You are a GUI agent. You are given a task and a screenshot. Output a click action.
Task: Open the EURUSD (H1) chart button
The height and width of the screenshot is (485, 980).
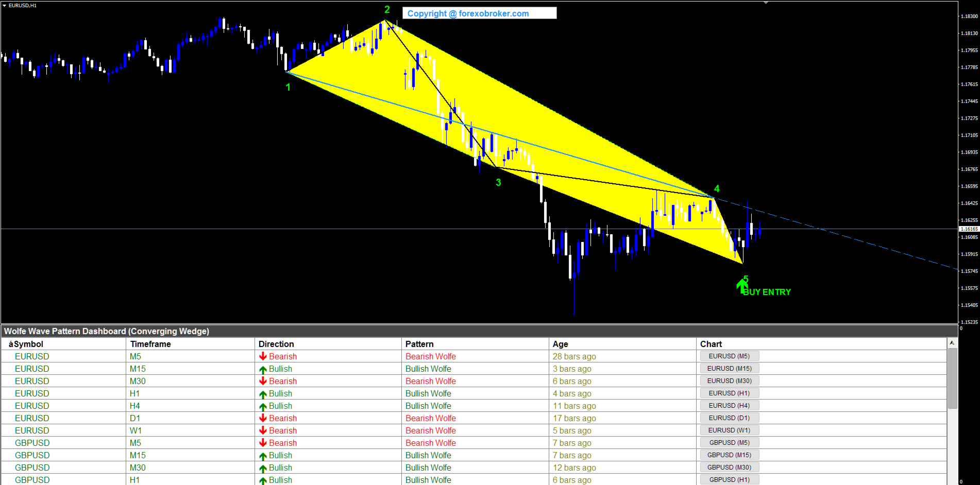pyautogui.click(x=729, y=393)
